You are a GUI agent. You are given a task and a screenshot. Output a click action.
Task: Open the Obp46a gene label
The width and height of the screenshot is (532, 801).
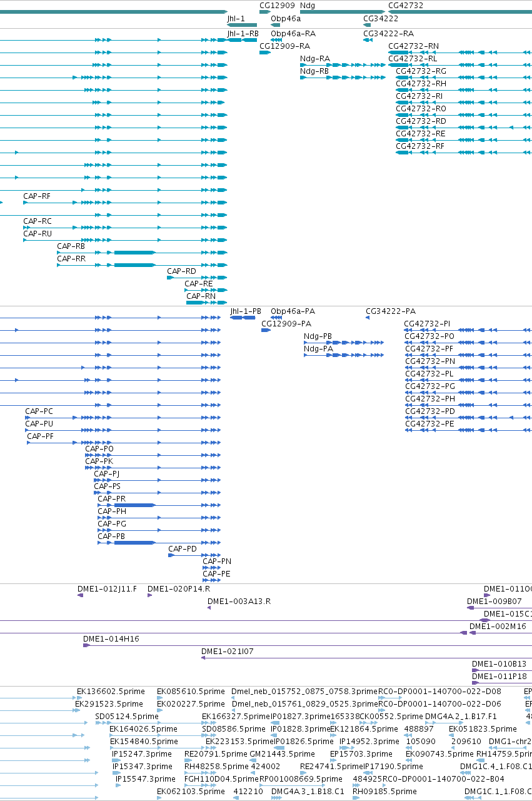(286, 19)
